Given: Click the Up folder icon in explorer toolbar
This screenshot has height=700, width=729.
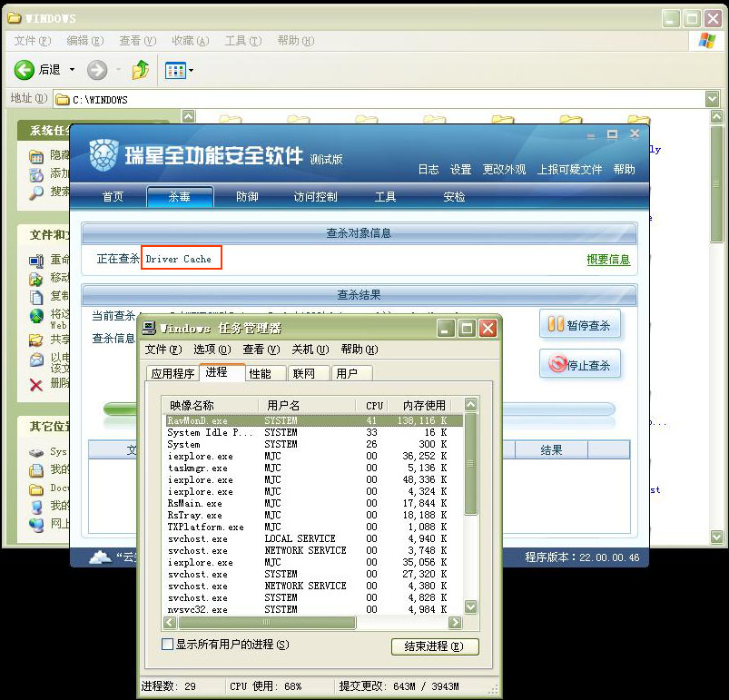Looking at the screenshot, I should [x=141, y=70].
